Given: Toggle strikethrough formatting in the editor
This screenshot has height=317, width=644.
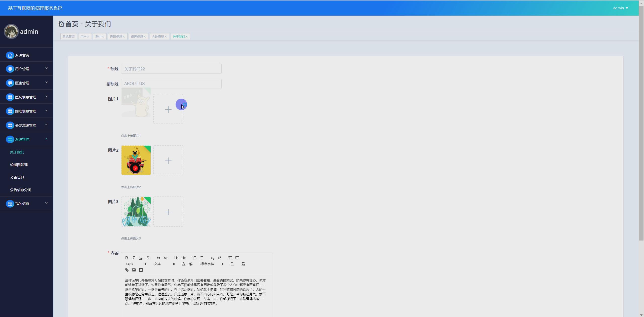Looking at the screenshot, I should 148,258.
